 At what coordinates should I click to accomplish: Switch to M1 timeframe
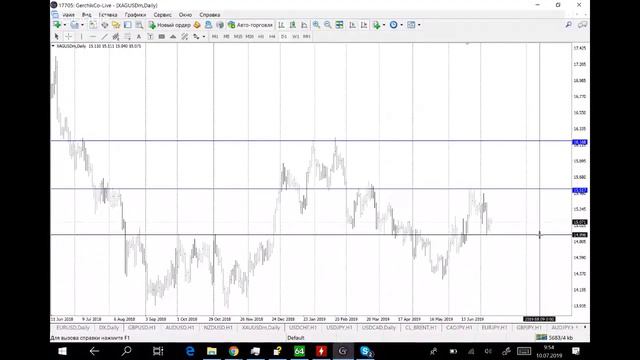click(x=215, y=36)
